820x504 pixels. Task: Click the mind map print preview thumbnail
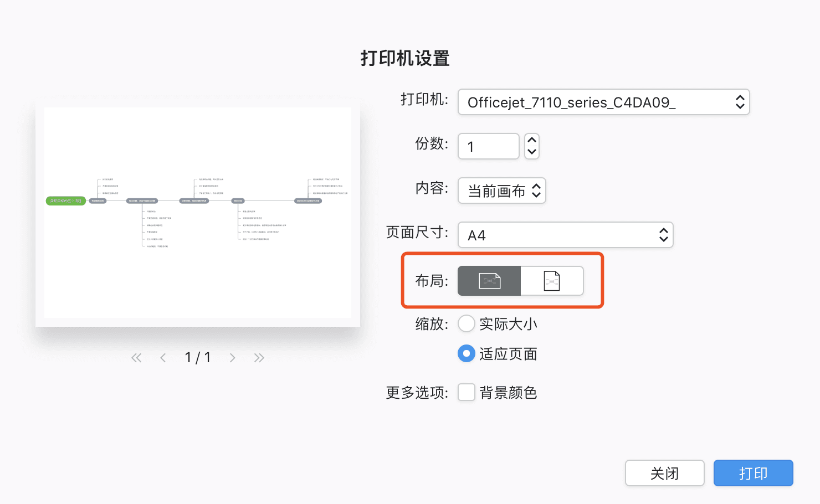198,215
